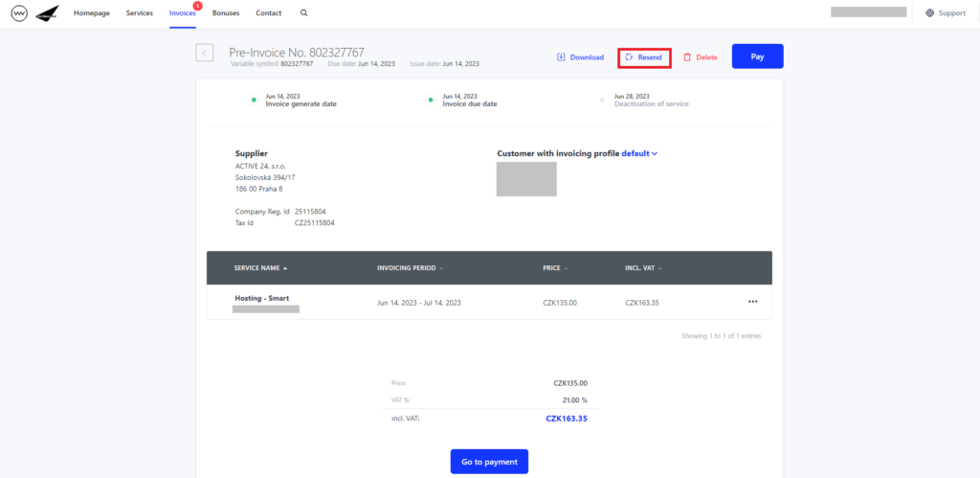The width and height of the screenshot is (980, 478).
Task: Click the red notification badge on Invoices
Action: [x=197, y=6]
